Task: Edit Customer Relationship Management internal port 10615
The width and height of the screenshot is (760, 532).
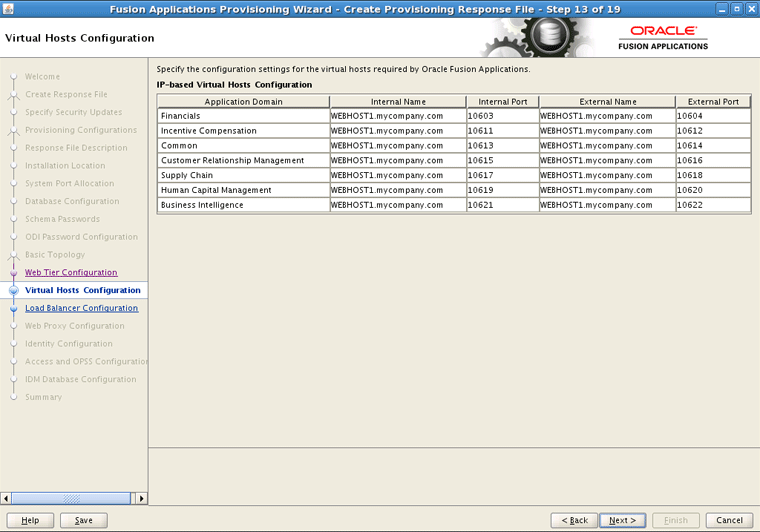Action: click(503, 160)
